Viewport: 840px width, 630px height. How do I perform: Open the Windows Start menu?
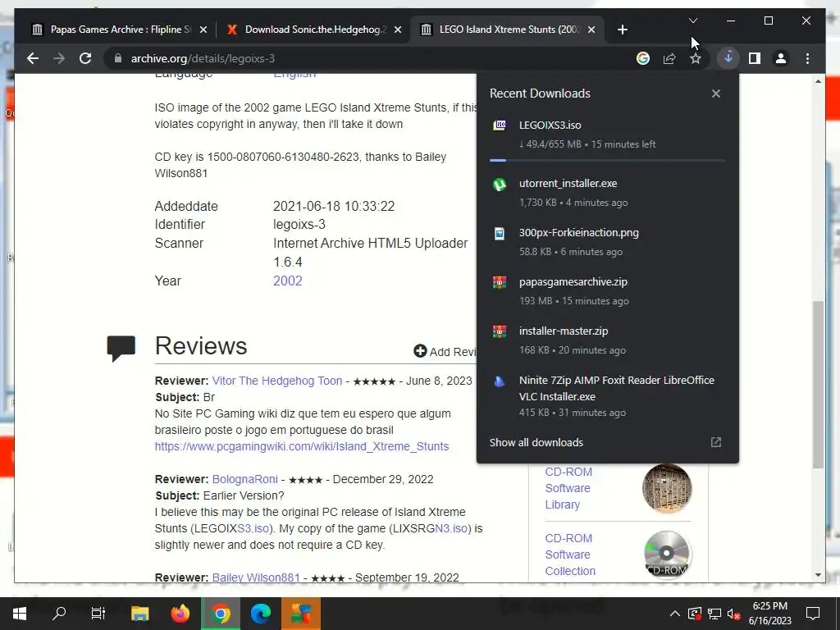[20, 614]
